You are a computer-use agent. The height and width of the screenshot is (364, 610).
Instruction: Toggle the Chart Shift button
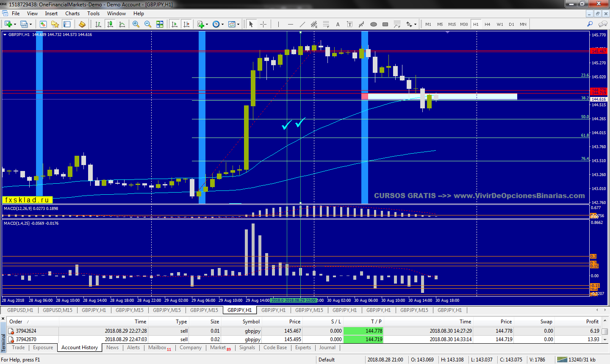click(x=186, y=24)
